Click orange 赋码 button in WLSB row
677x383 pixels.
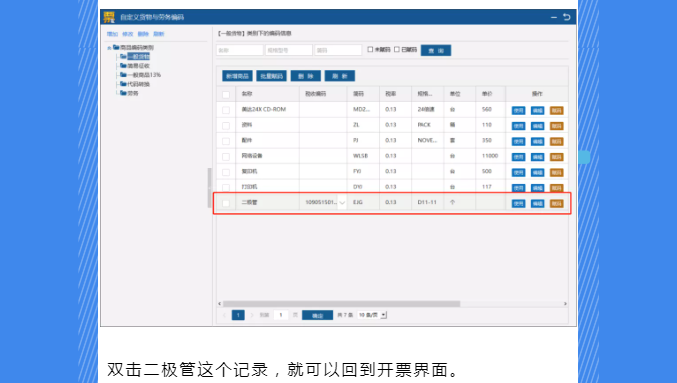[x=557, y=157]
